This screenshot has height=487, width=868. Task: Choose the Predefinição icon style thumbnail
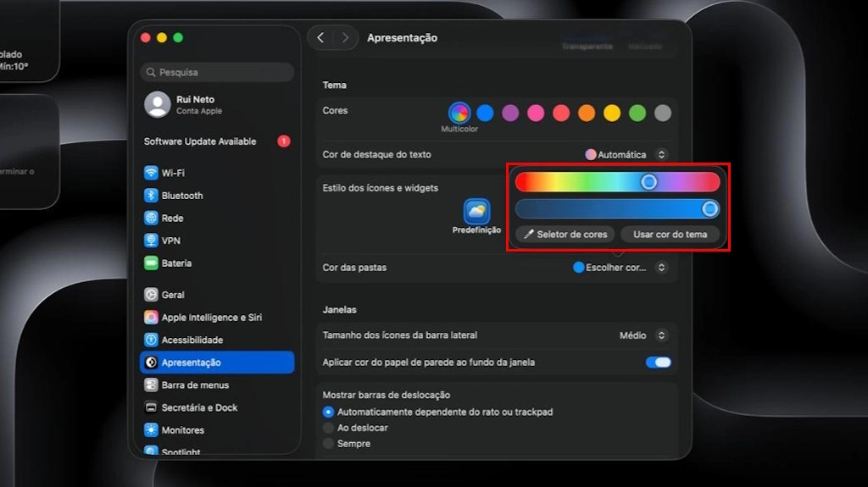click(476, 212)
